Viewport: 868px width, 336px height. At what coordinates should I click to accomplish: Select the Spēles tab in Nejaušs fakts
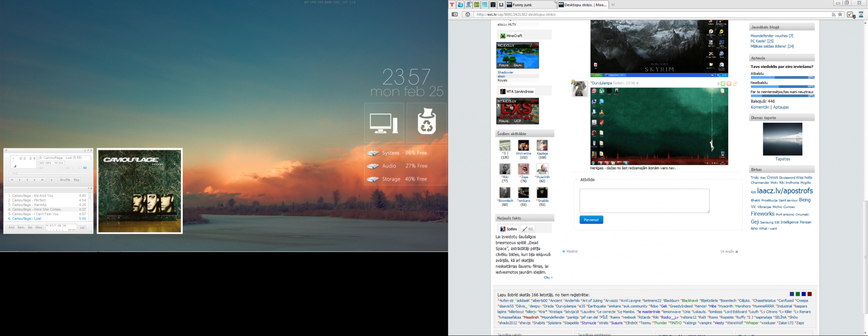tap(508, 229)
